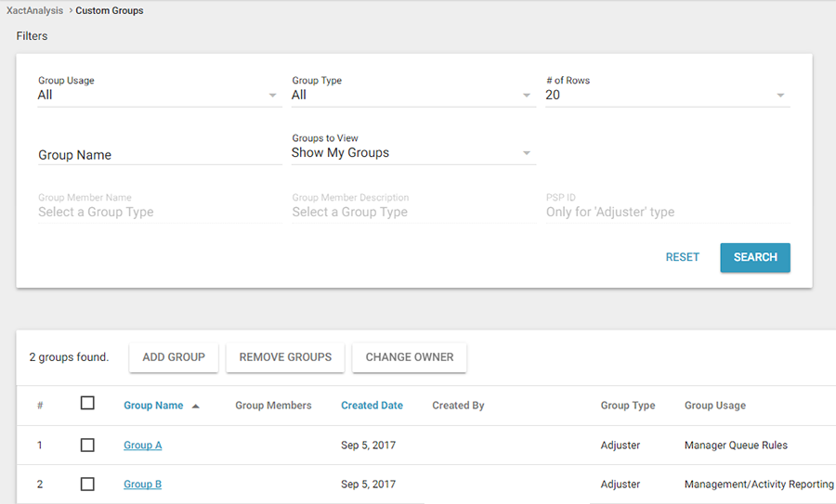Sort by the Group Name column header

153,406
